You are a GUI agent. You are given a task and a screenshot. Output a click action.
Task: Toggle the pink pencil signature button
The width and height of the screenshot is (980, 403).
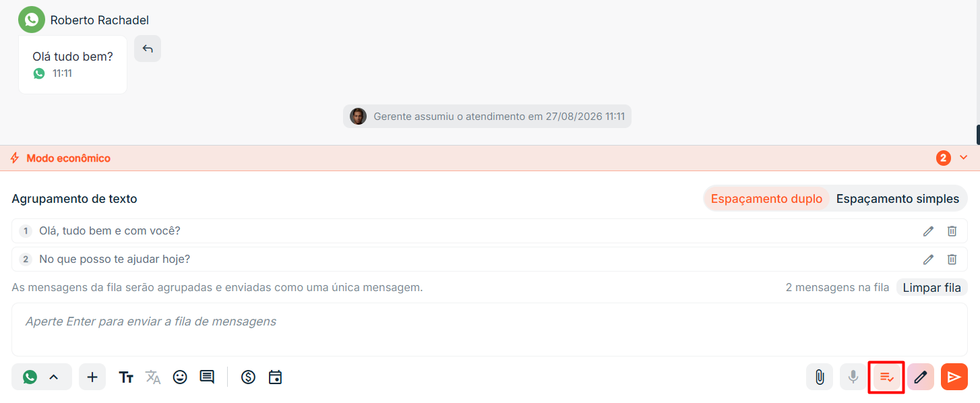(x=921, y=377)
